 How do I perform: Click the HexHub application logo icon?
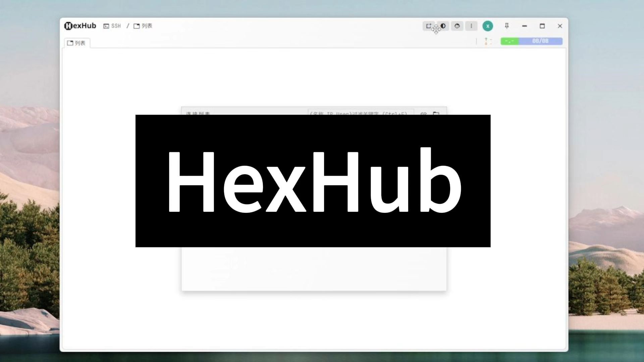pos(68,25)
